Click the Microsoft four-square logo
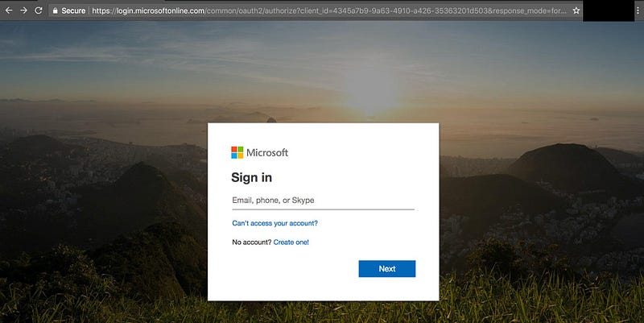 [x=237, y=152]
